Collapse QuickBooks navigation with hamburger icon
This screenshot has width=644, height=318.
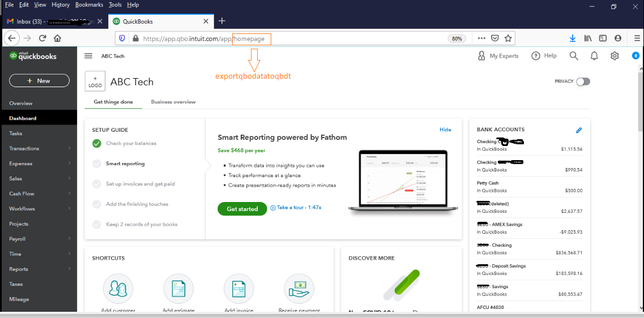pyautogui.click(x=88, y=56)
